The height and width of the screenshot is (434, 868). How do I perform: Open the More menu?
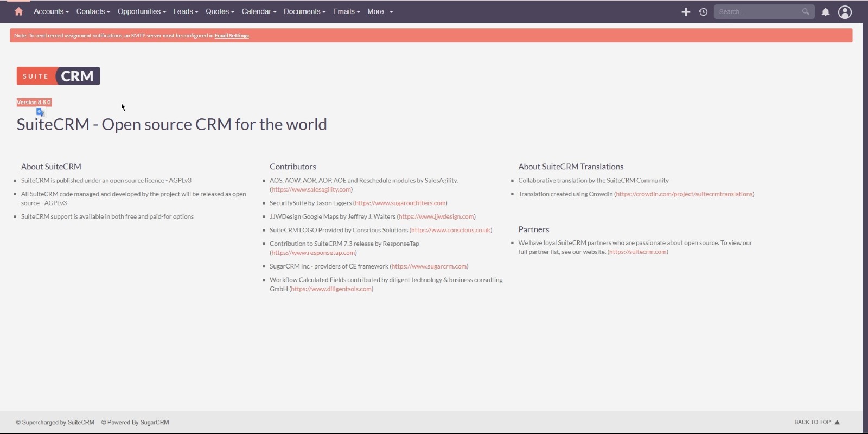[x=380, y=11]
